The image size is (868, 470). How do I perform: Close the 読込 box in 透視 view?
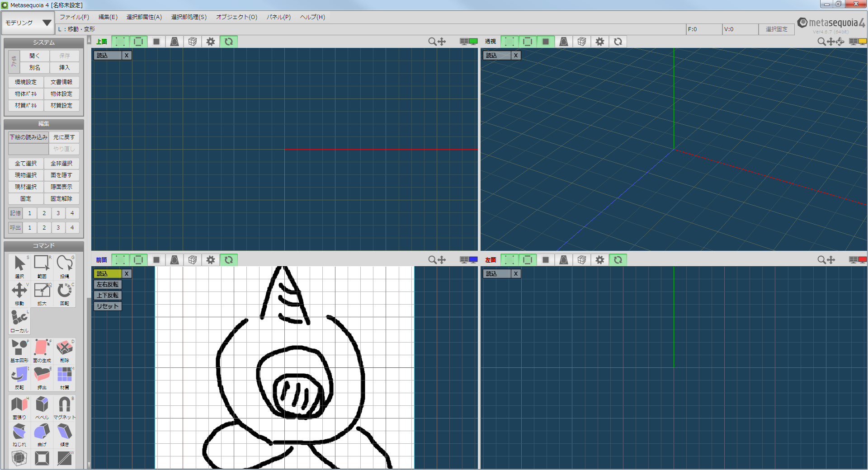pos(516,56)
